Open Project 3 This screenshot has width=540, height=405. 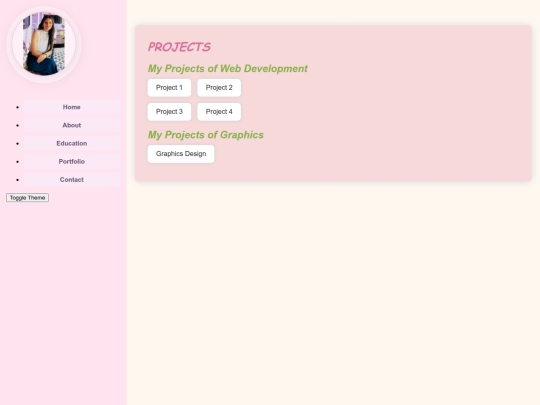pos(169,112)
